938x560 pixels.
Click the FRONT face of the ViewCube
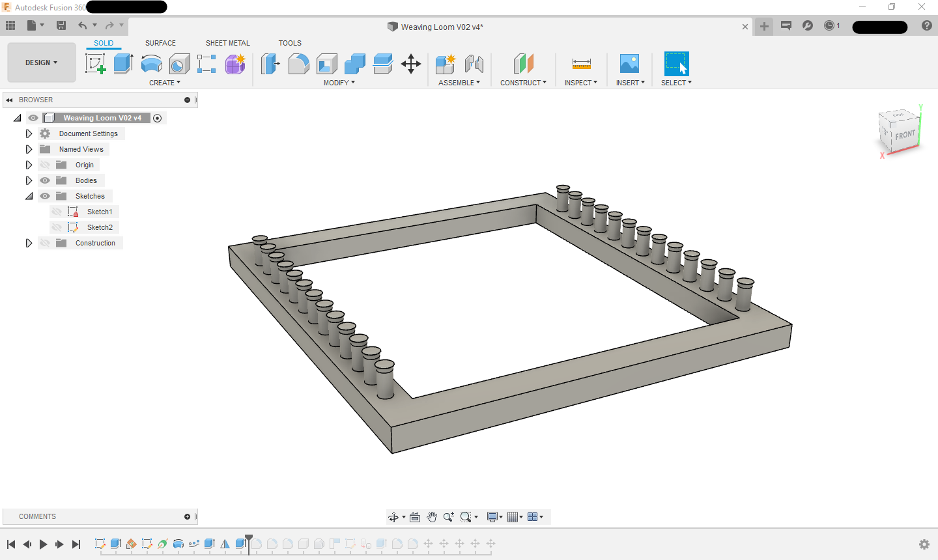click(905, 135)
